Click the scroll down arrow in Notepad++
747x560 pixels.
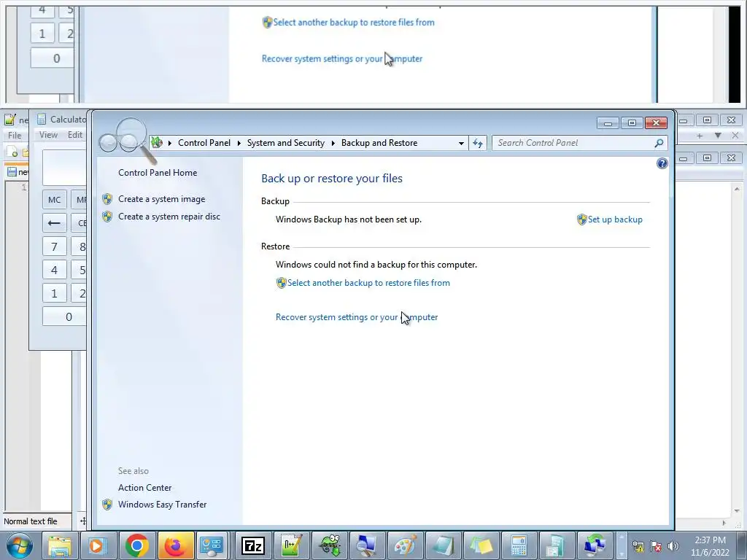(x=737, y=511)
